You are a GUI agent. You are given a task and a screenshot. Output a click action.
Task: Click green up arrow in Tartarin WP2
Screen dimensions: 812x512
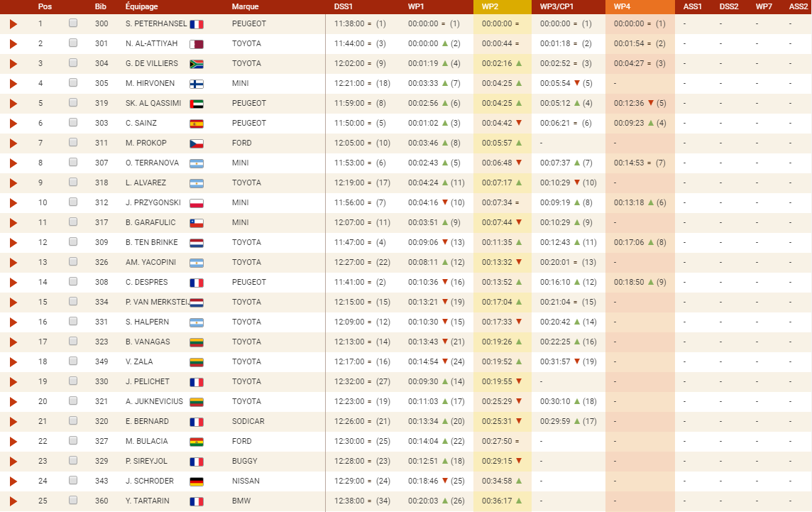coord(519,501)
